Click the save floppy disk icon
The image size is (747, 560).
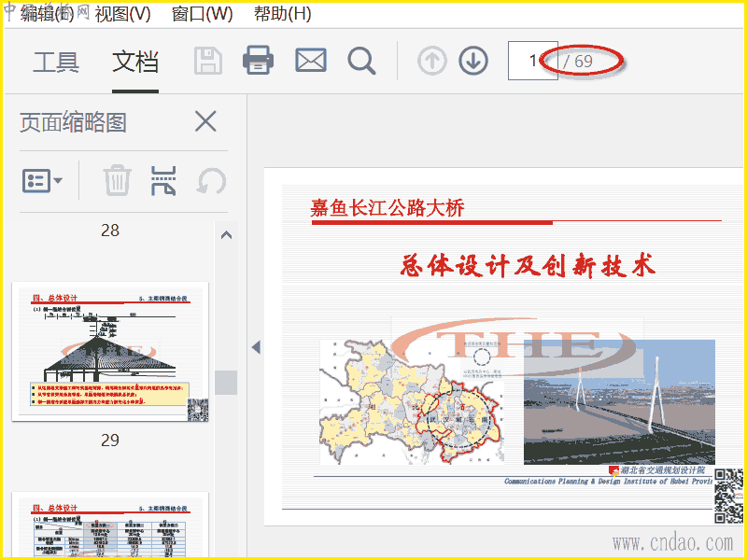point(208,61)
